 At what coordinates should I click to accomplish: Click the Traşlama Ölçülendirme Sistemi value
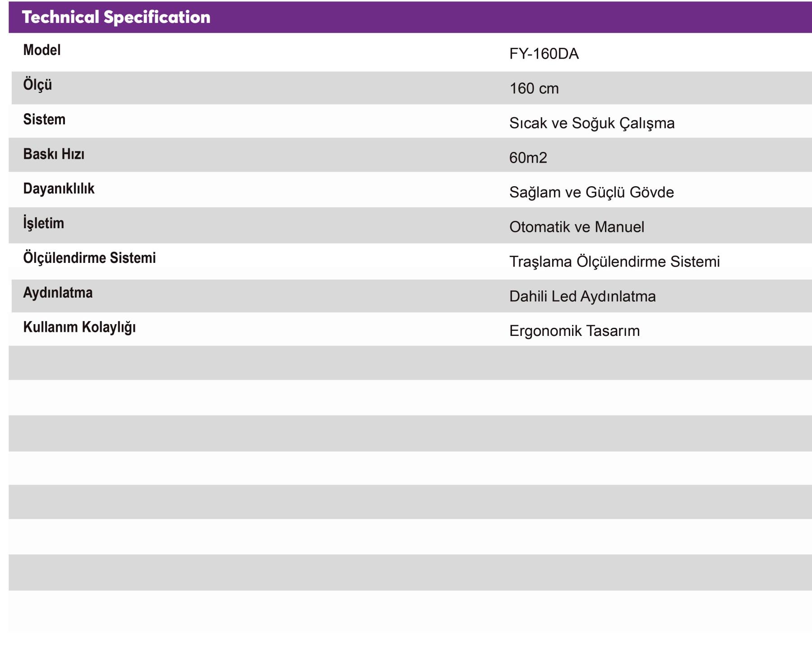click(x=614, y=262)
